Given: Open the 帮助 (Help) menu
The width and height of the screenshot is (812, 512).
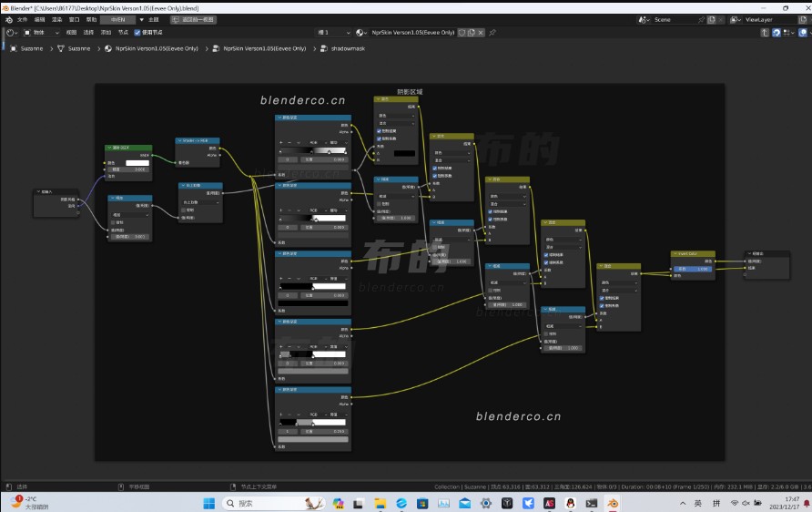Looking at the screenshot, I should click(x=92, y=20).
